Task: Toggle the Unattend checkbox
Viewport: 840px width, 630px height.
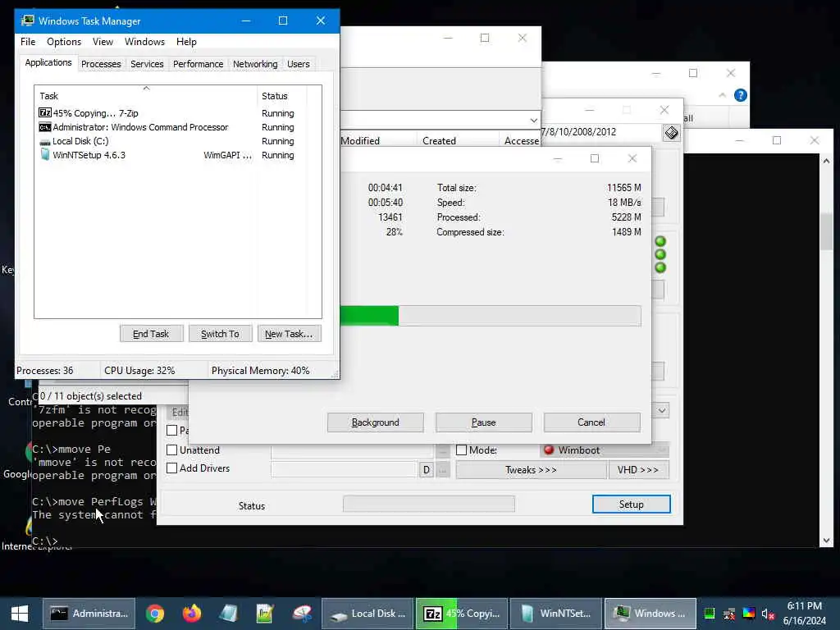Action: tap(172, 450)
